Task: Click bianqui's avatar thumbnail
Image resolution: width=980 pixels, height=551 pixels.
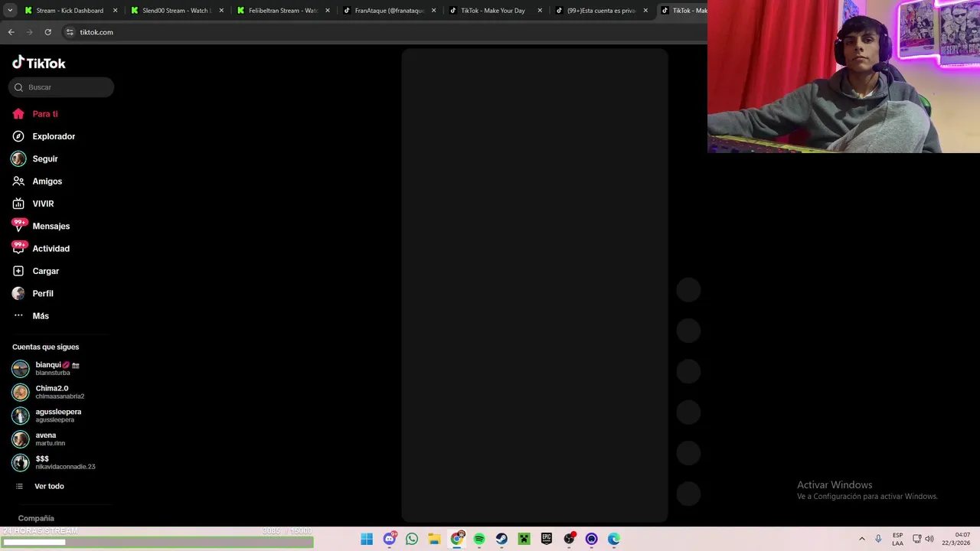Action: [20, 368]
